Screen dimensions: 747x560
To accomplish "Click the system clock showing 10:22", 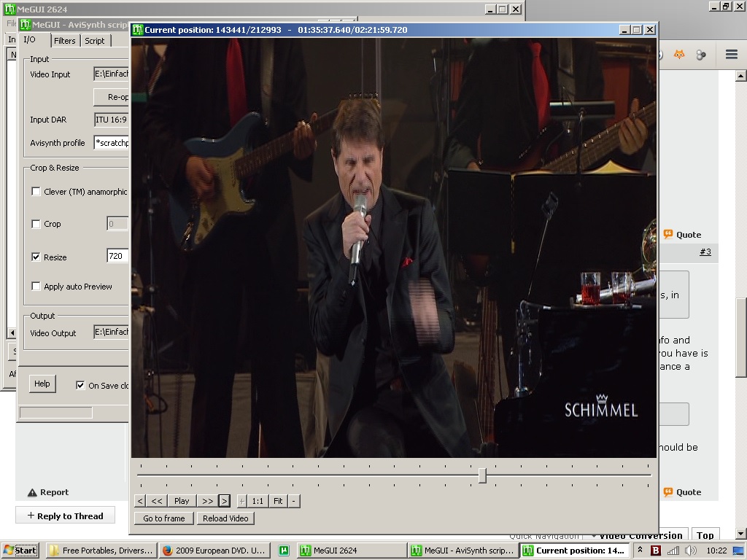I will [716, 551].
